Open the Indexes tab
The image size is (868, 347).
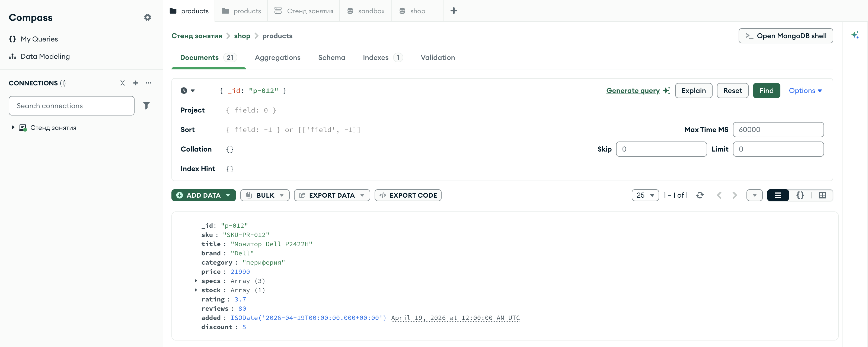tap(382, 58)
